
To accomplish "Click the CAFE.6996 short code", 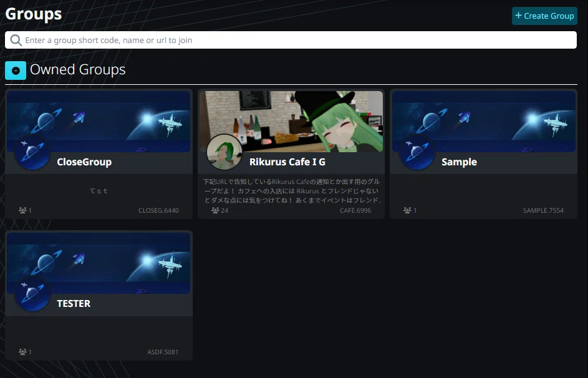I will pyautogui.click(x=355, y=210).
